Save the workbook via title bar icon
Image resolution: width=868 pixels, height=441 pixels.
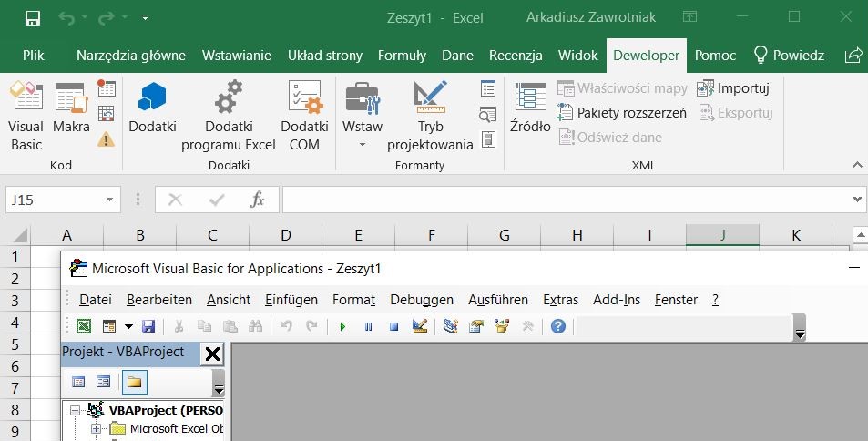[33, 17]
